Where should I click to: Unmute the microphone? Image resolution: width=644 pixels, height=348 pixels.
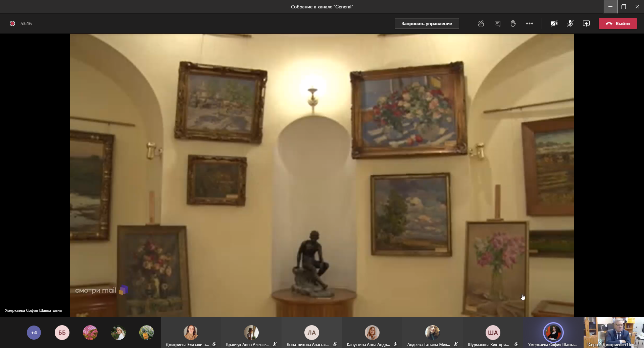point(570,23)
